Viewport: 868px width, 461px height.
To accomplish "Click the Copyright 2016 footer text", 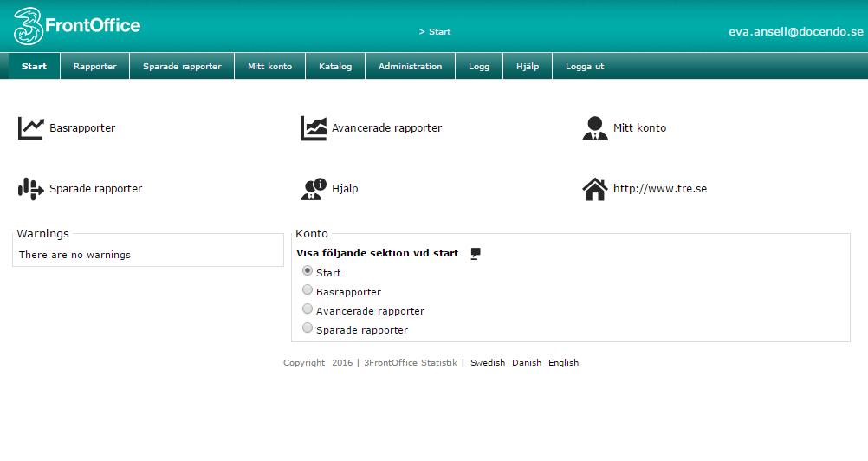I will 318,362.
